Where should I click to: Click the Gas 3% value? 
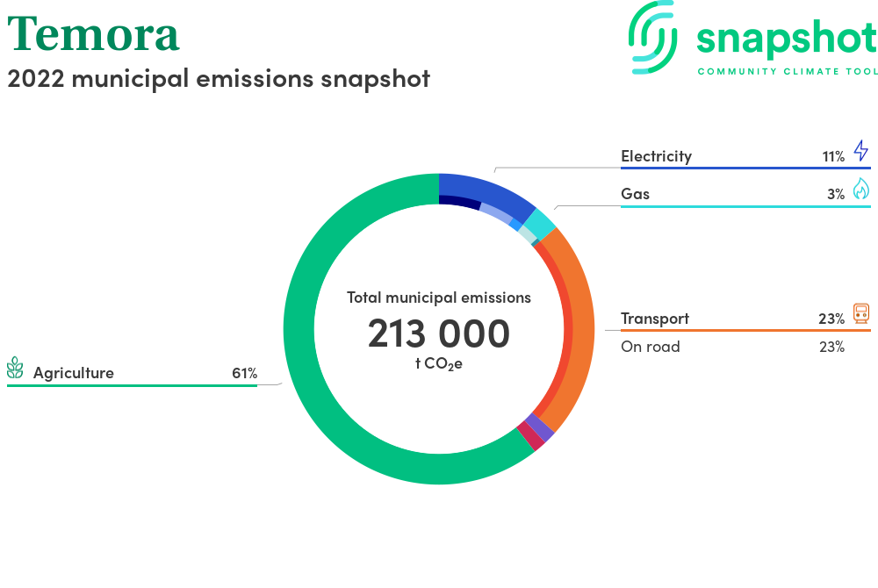[836, 194]
